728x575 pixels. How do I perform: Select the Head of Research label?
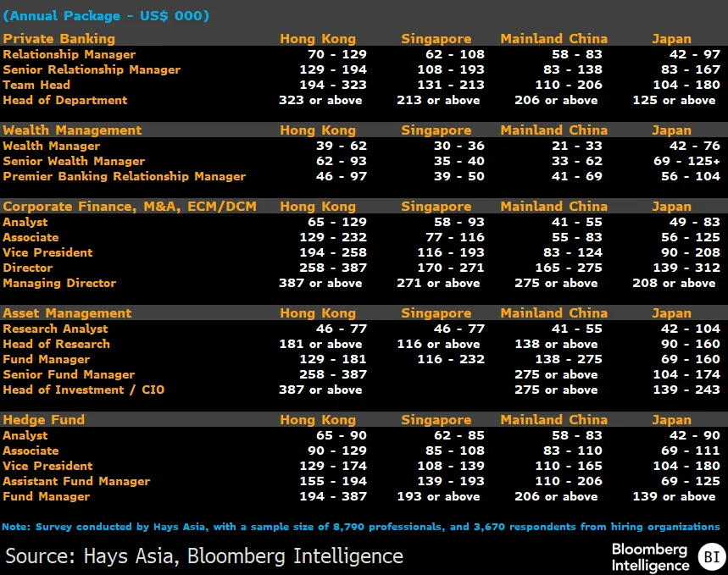click(x=57, y=344)
